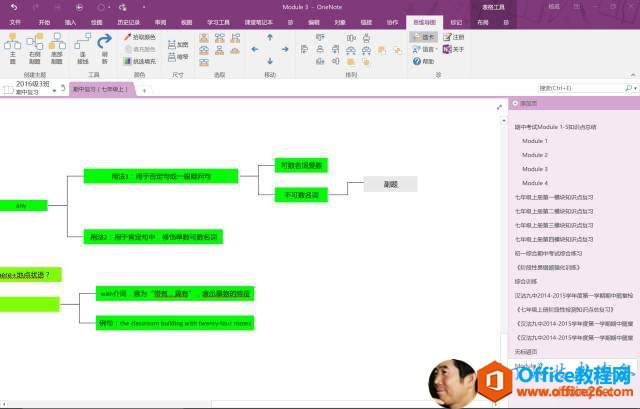Open page 七年级上册第一模块知识点复习
Screen dimensions: 640x409
[x=554, y=197]
